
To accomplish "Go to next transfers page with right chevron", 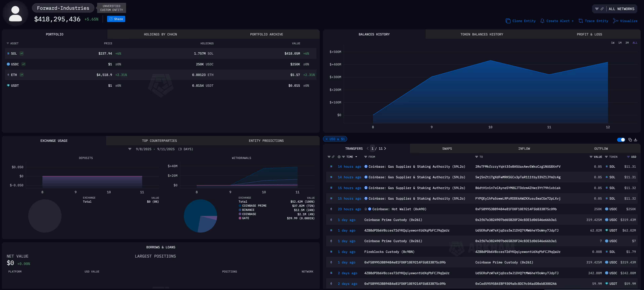I will click(385, 149).
